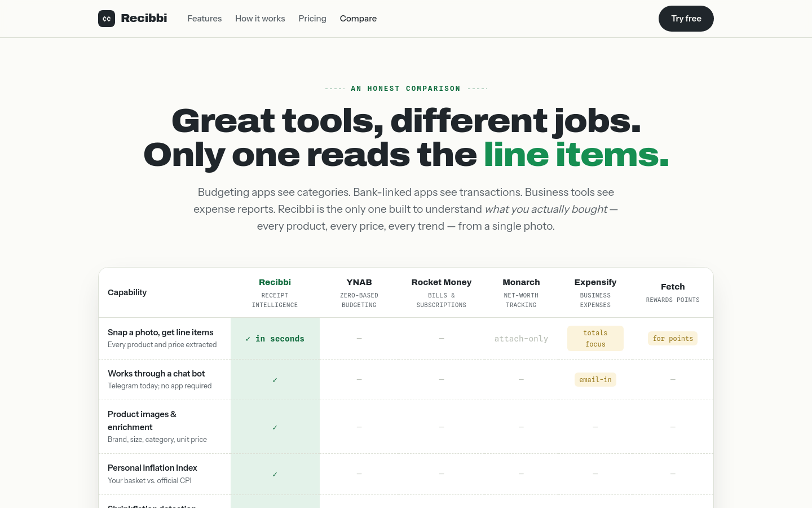Click the Try free button

686,19
